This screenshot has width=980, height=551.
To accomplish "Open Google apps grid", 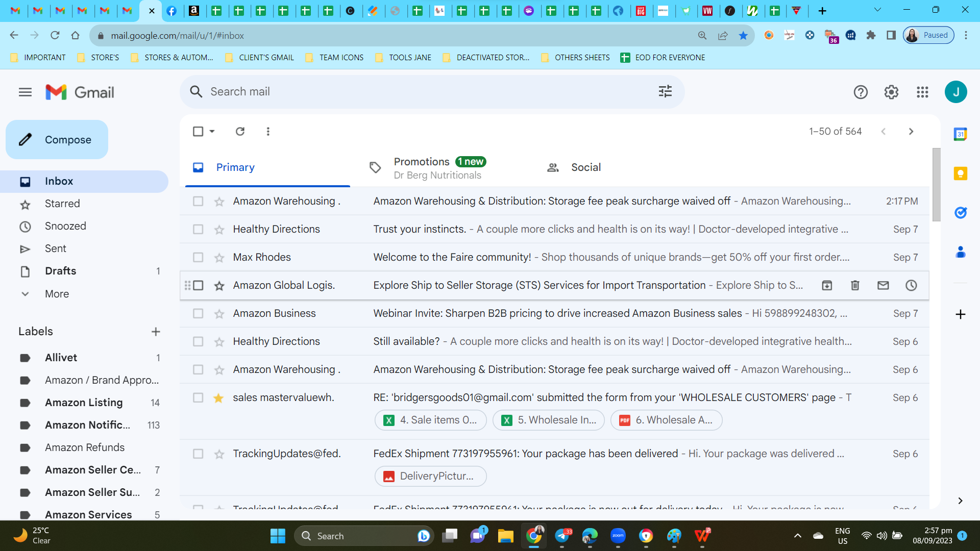I will pyautogui.click(x=922, y=92).
